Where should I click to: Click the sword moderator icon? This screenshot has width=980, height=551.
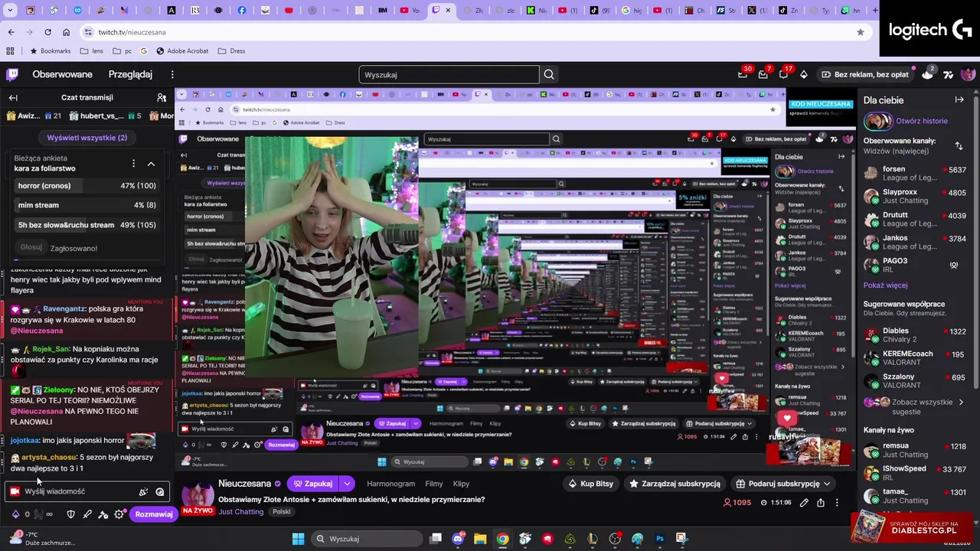87,514
